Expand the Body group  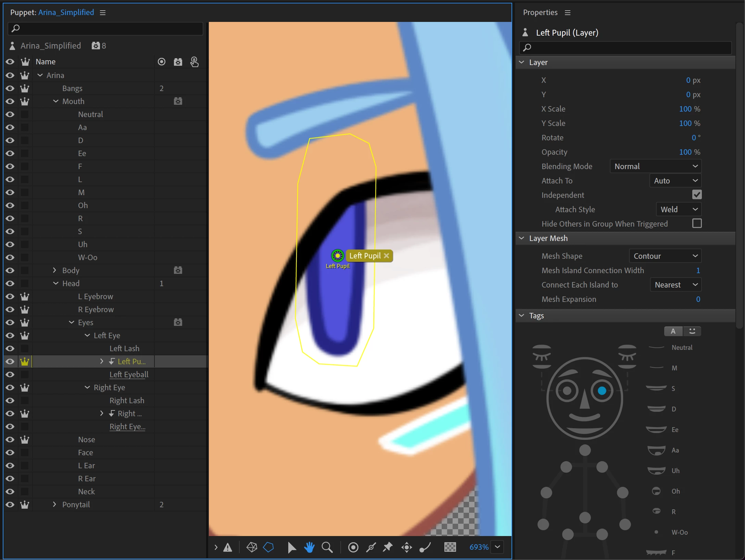coord(54,270)
